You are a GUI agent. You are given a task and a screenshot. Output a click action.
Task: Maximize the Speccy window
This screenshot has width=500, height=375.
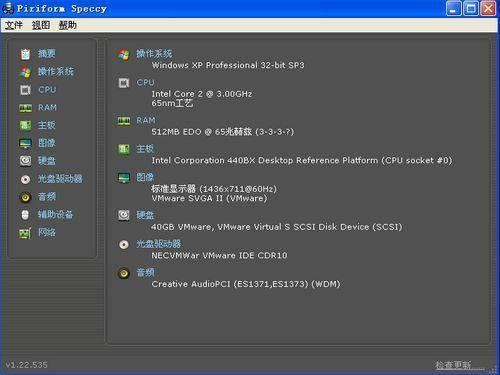tap(471, 8)
